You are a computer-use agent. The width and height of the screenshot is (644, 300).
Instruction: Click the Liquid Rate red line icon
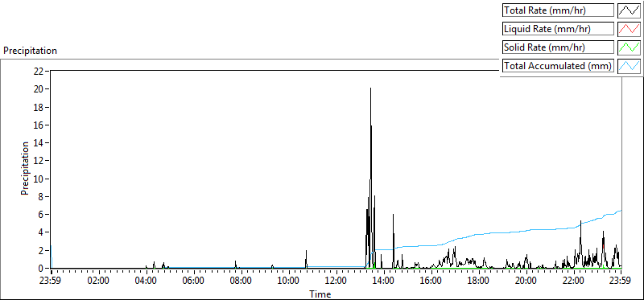click(630, 29)
